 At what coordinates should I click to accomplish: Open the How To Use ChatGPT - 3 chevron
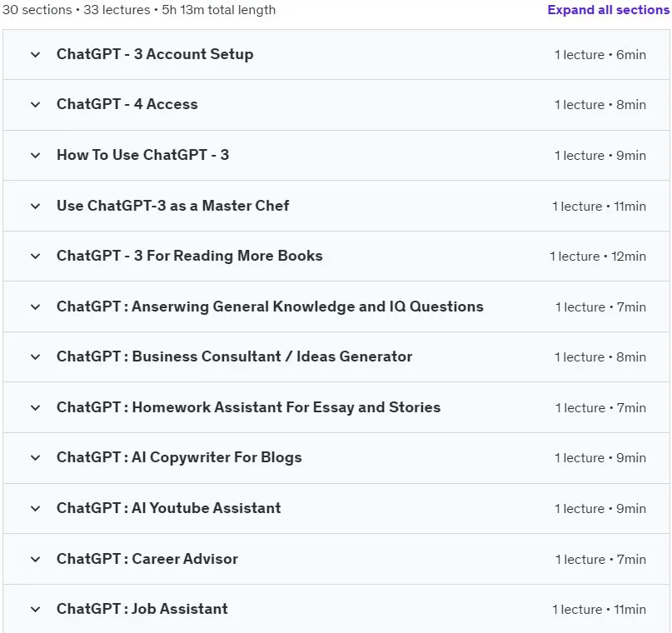[36, 155]
